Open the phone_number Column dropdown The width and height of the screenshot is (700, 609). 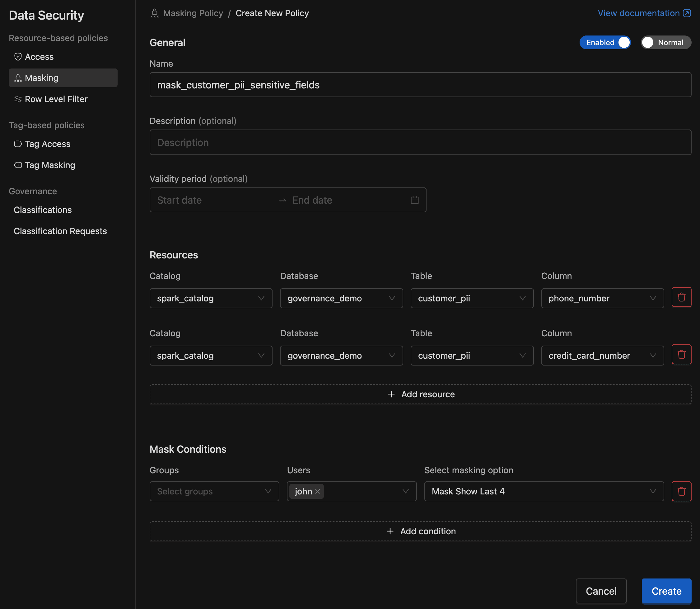point(602,298)
